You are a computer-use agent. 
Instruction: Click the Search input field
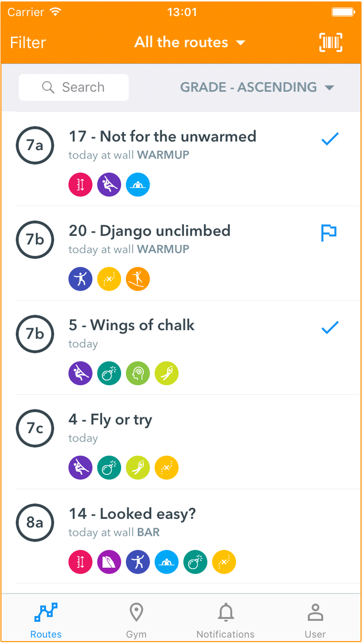pyautogui.click(x=74, y=87)
